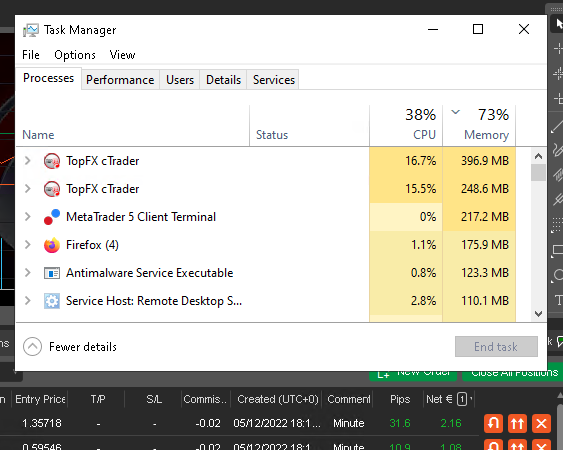
Task: Click the Antimalware Service Executable icon
Action: (x=52, y=273)
